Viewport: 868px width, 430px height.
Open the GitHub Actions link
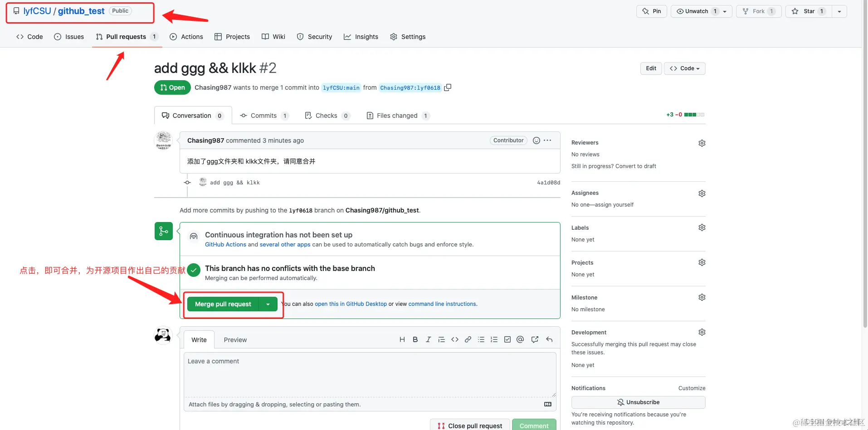(225, 245)
